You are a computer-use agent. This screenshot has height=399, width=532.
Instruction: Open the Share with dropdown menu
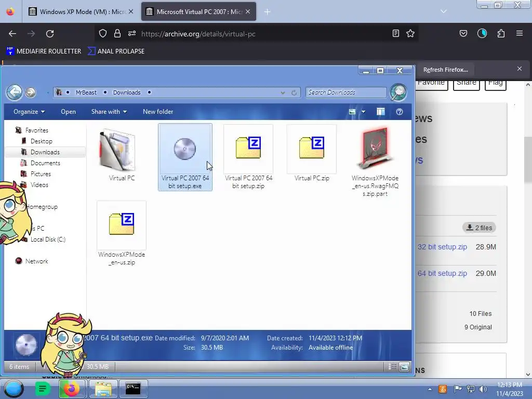tap(109, 112)
